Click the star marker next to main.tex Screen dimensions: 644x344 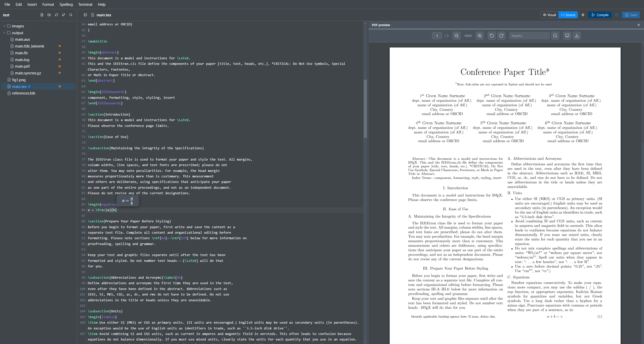click(x=29, y=86)
